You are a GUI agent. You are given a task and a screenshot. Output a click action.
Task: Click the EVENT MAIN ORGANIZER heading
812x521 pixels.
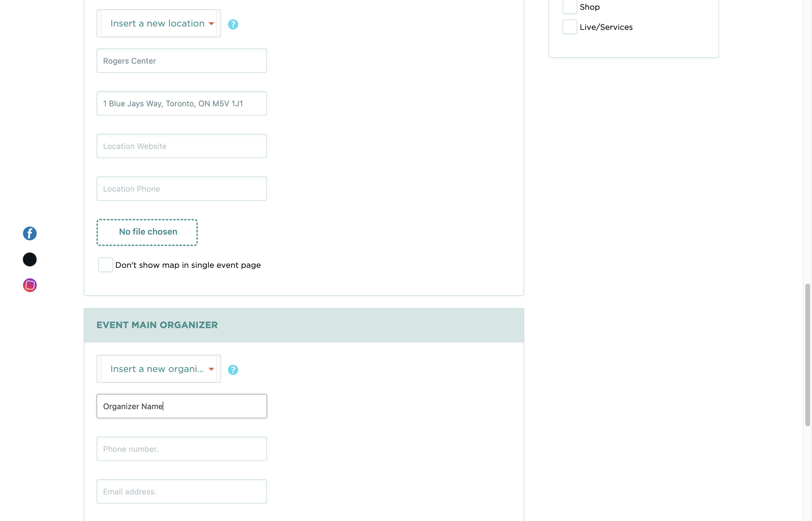coord(157,325)
